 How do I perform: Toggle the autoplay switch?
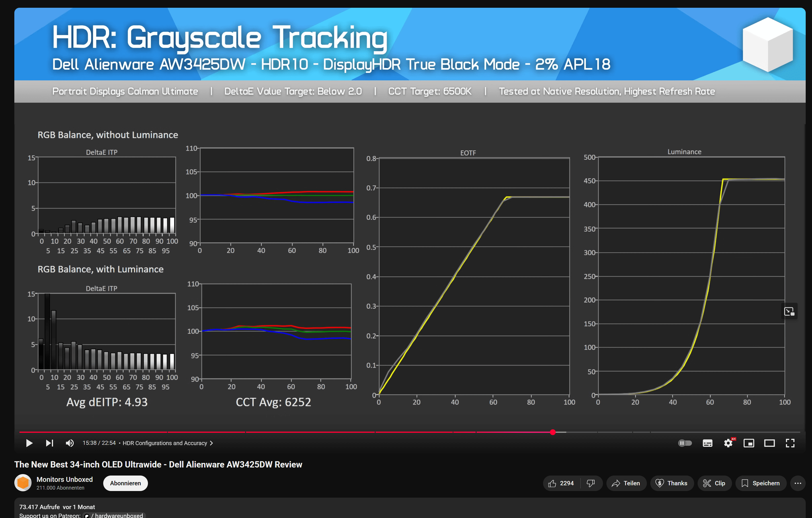tap(684, 443)
